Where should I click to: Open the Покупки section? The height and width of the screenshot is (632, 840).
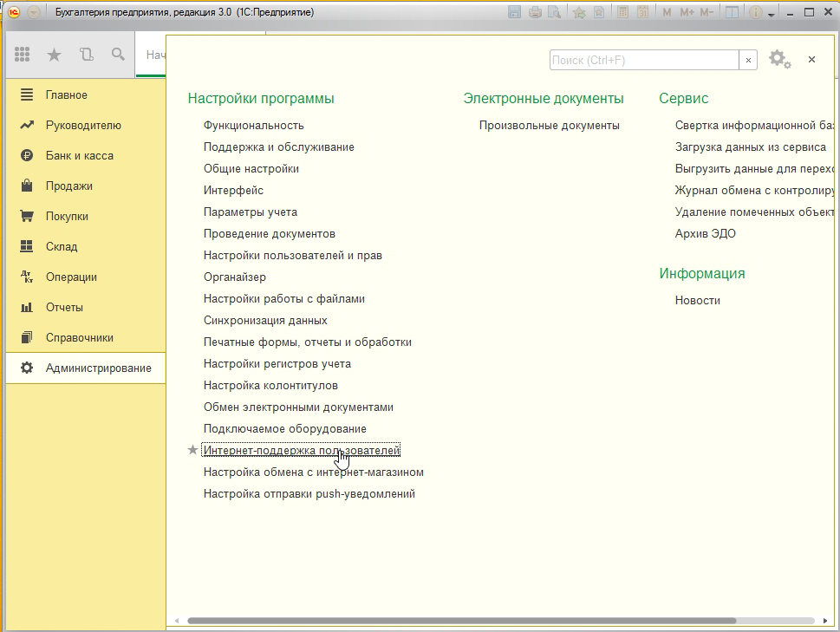[x=86, y=217]
